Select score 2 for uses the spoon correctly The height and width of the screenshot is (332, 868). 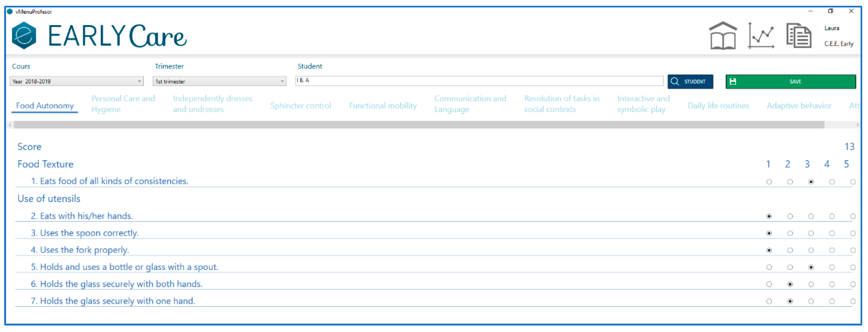[790, 234]
